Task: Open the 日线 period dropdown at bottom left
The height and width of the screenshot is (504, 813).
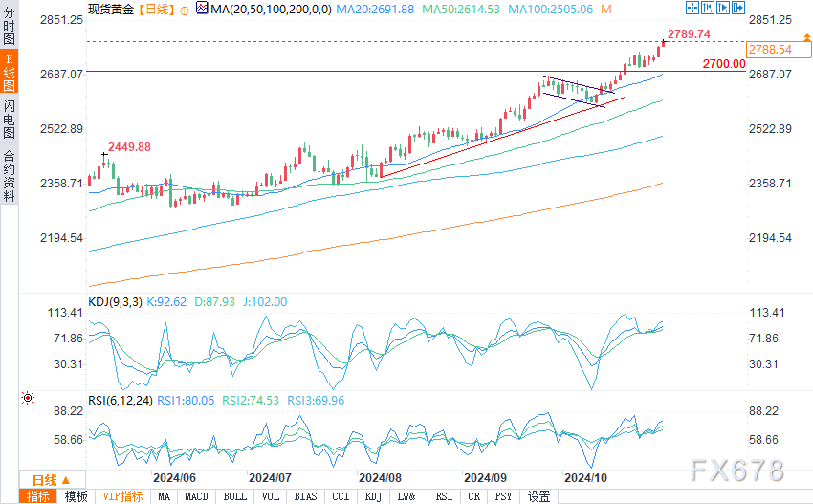Action: point(48,479)
